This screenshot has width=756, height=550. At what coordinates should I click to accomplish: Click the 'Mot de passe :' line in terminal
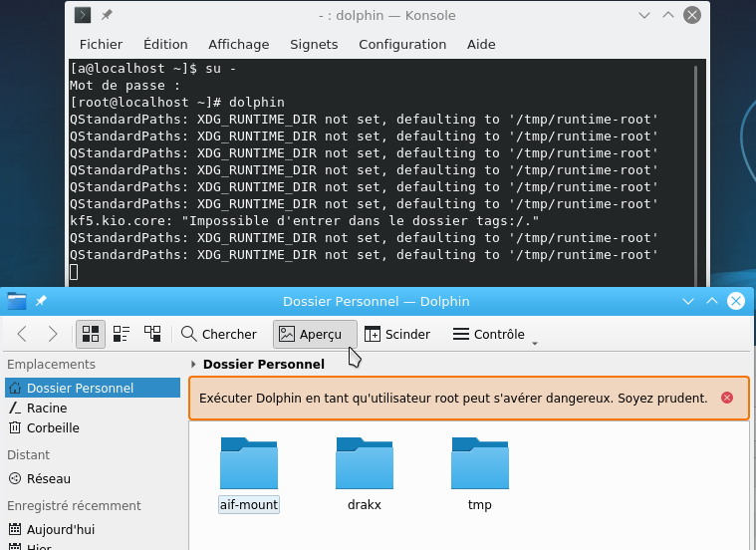[125, 86]
